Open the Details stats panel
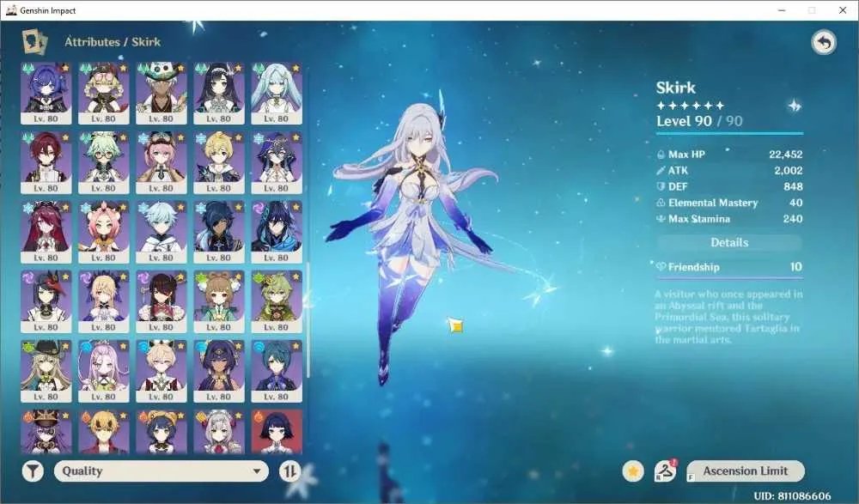The width and height of the screenshot is (859, 504). 729,243
